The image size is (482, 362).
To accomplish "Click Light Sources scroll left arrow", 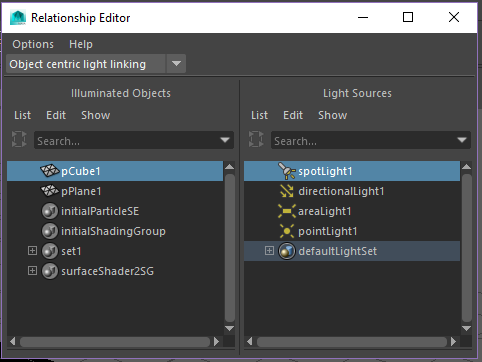I will pyautogui.click(x=250, y=341).
